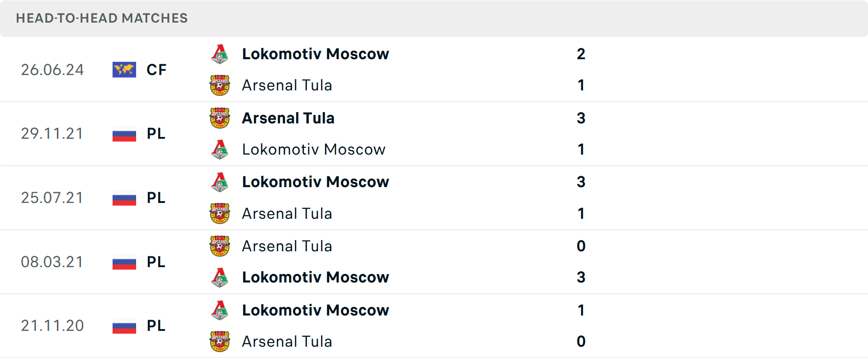868x358 pixels.
Task: Select the Arsenal Tula badge in the 08.03.21 row
Action: click(220, 246)
